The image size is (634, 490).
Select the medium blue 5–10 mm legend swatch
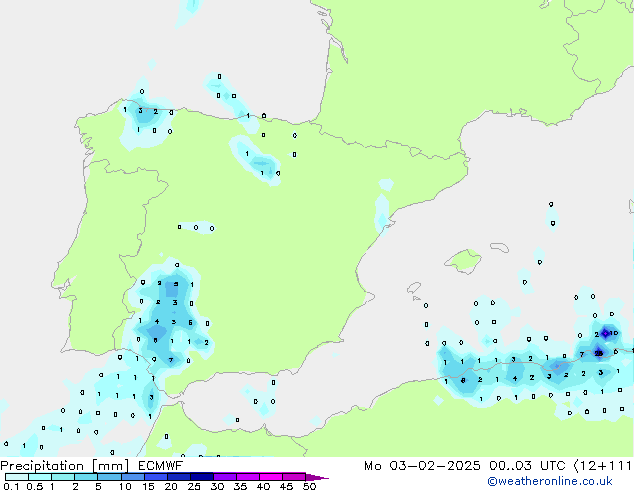point(111,477)
